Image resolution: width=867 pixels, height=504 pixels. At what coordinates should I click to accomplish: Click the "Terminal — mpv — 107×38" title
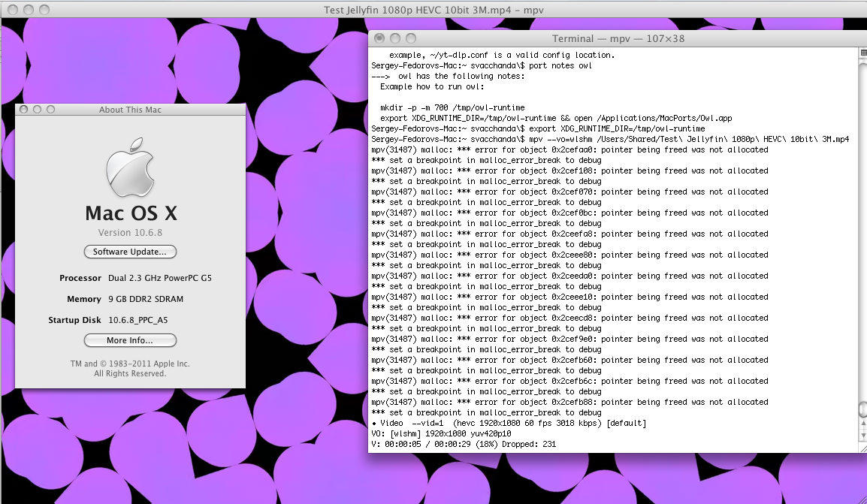click(x=618, y=39)
